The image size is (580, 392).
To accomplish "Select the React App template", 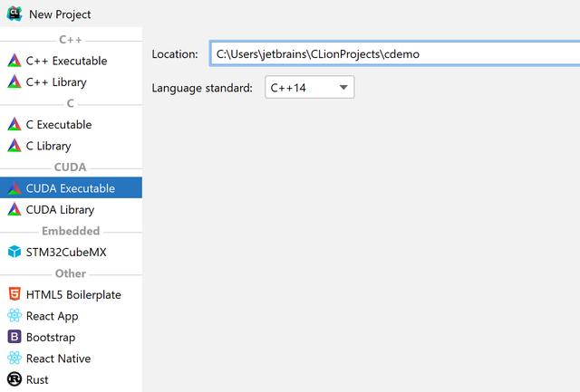I will point(71,316).
